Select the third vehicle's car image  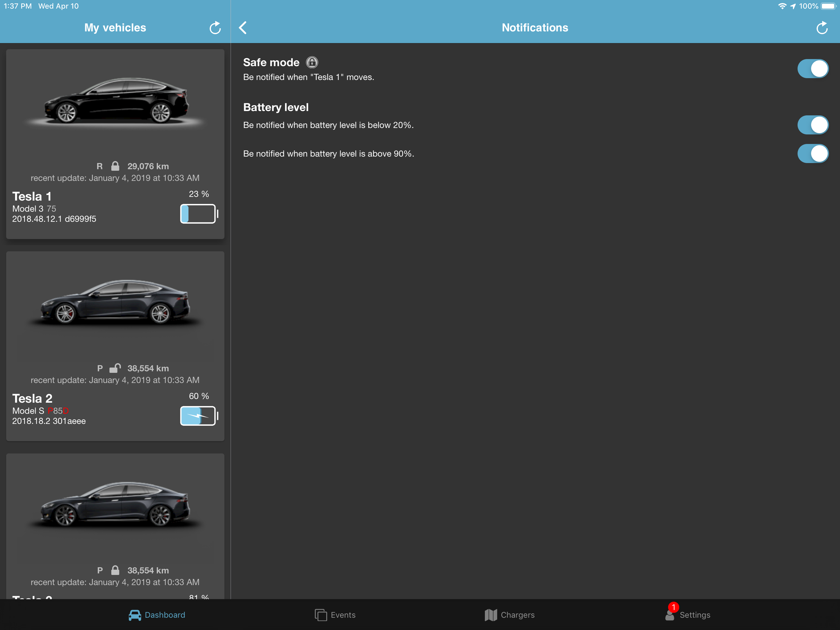(x=115, y=505)
